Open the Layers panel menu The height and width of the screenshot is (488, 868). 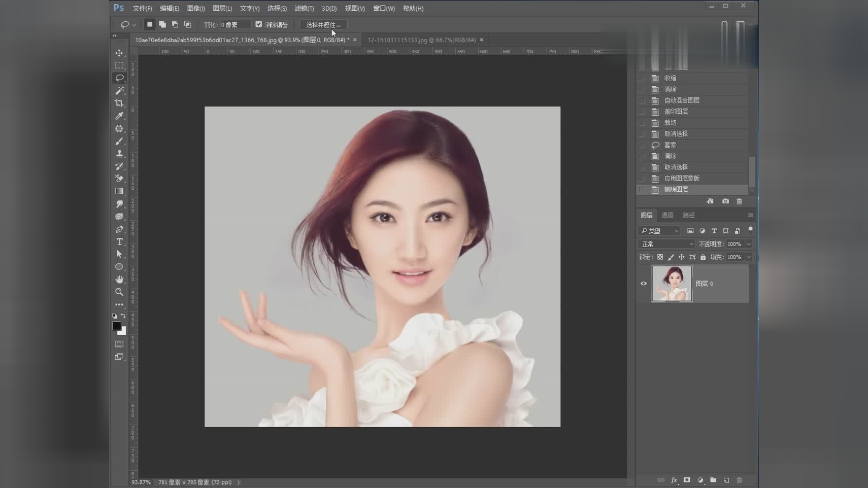750,215
